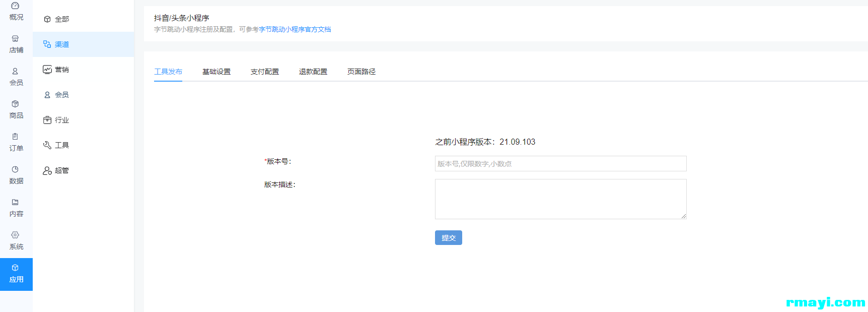
Task: Open the 字节跳动小程序官方文档 link
Action: pos(295,30)
